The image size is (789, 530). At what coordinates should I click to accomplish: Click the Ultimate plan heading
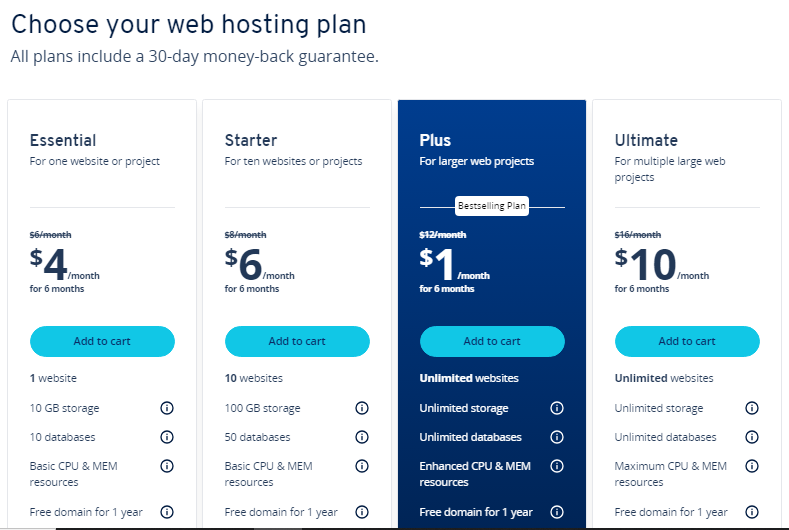tap(646, 140)
